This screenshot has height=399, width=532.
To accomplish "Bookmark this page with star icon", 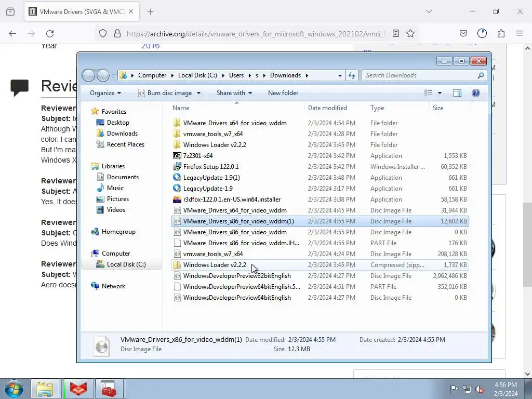I will [x=410, y=33].
